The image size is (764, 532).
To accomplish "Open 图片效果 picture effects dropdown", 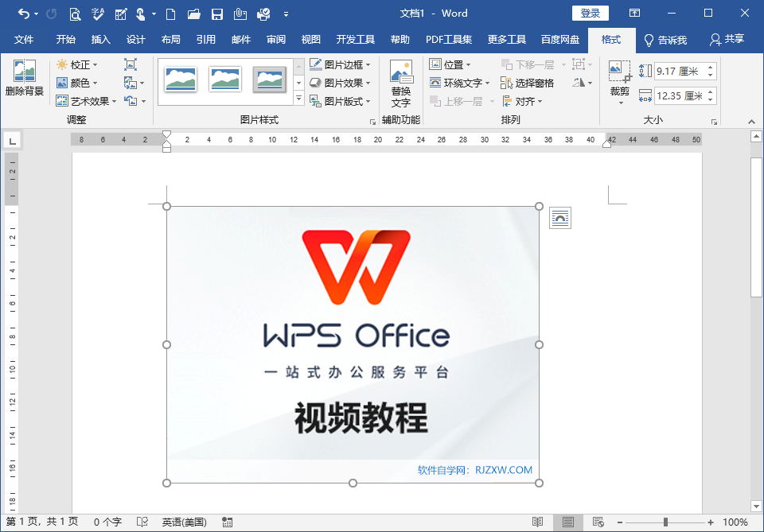I will point(340,83).
